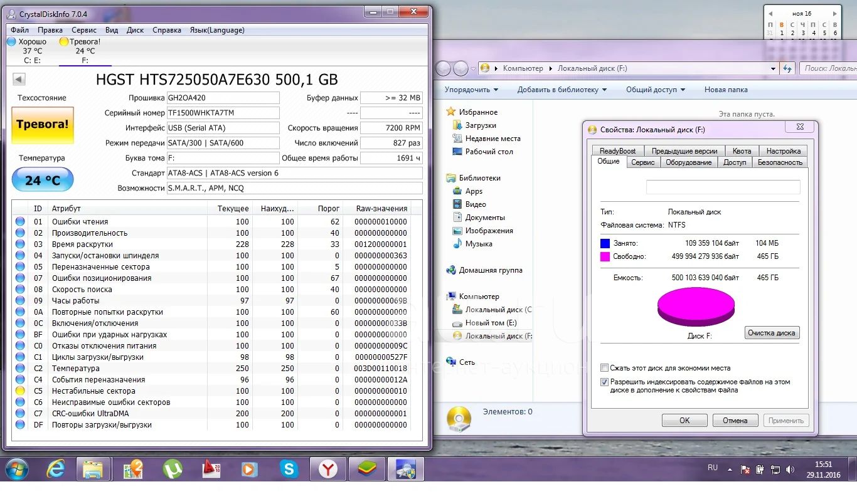Click the Raw-значения column header
The height and width of the screenshot is (504, 857).
click(x=382, y=208)
